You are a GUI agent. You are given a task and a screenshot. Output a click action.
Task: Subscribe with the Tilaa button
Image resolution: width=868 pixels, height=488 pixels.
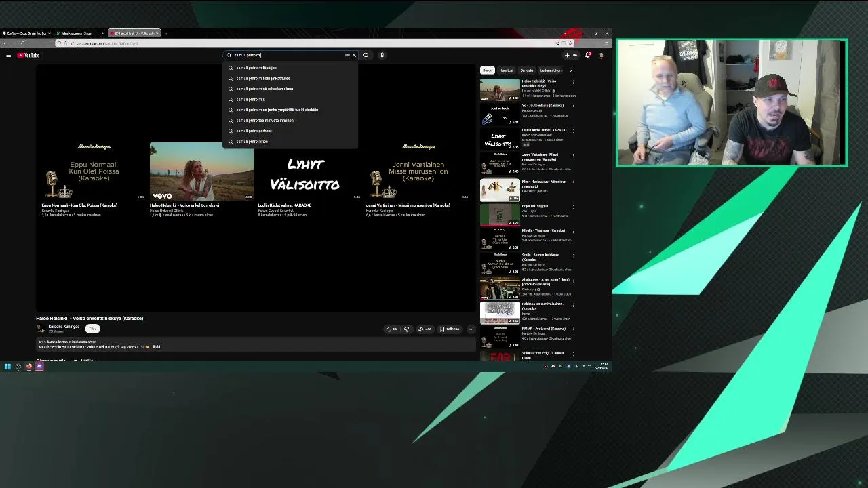pos(93,329)
